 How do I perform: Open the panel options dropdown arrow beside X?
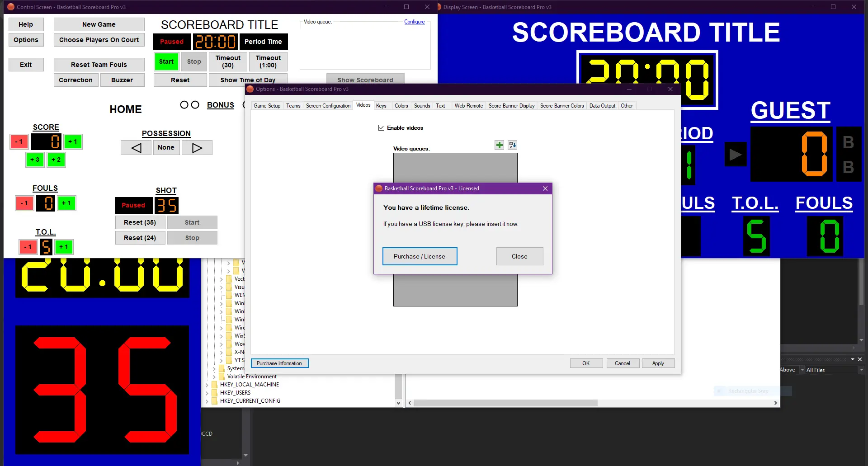[x=853, y=359]
